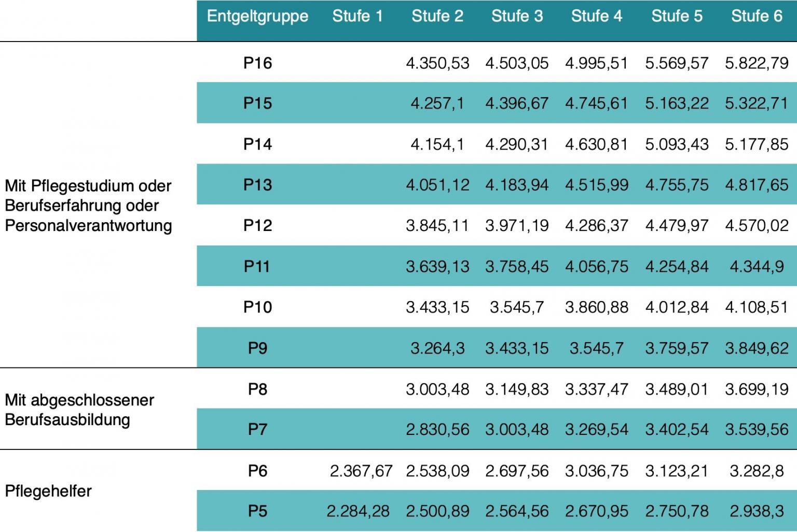Select the P16 row label

pos(257,63)
